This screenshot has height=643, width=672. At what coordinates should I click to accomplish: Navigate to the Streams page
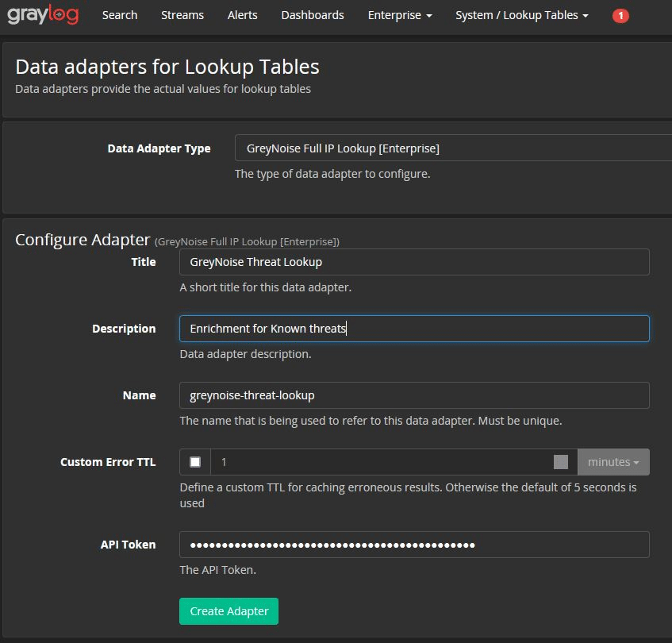pyautogui.click(x=182, y=14)
